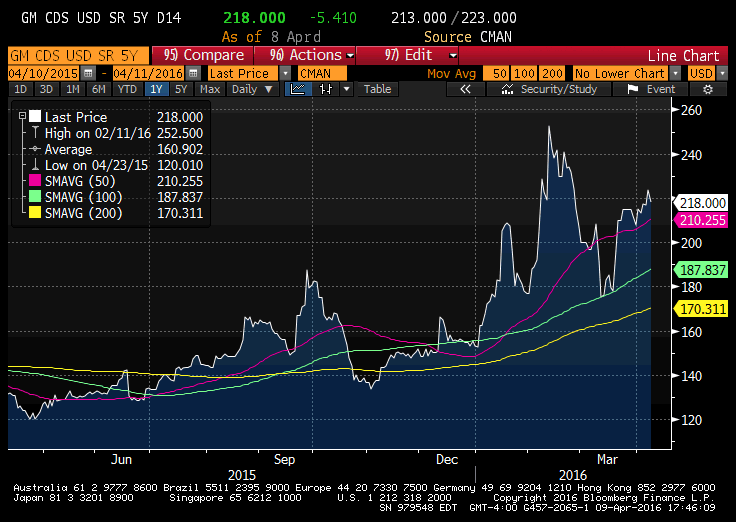The image size is (736, 522).
Task: Select the Max range tab
Action: (x=210, y=89)
